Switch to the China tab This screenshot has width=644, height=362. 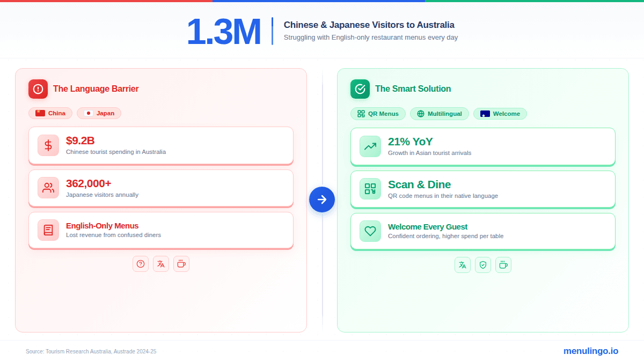point(50,113)
